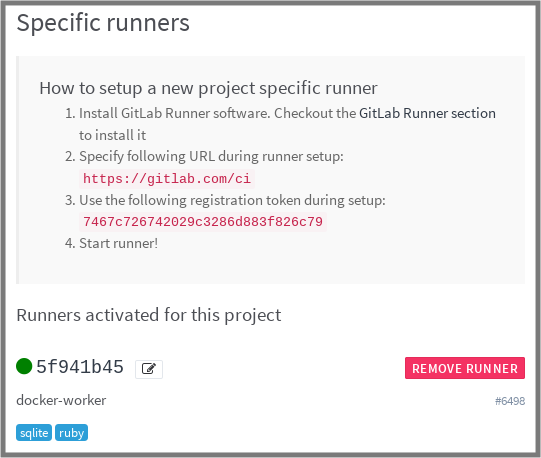Click the edit pencil icon beside 5f941b45
Screen dimensions: 541x458
[x=149, y=369]
